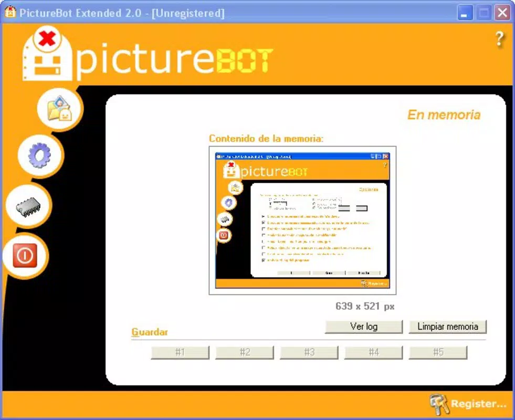515x420 pixels.
Task: Click the Guardar section label
Action: click(150, 332)
